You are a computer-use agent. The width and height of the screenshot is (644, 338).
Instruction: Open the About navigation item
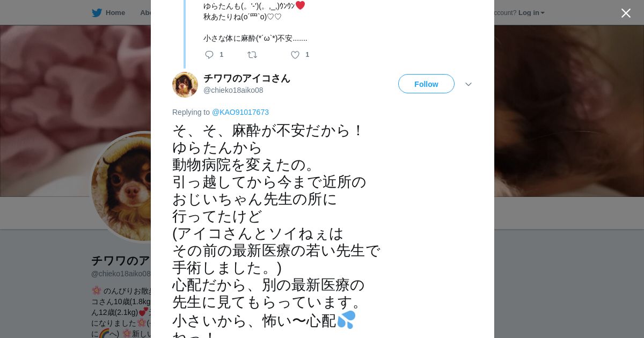tap(145, 13)
